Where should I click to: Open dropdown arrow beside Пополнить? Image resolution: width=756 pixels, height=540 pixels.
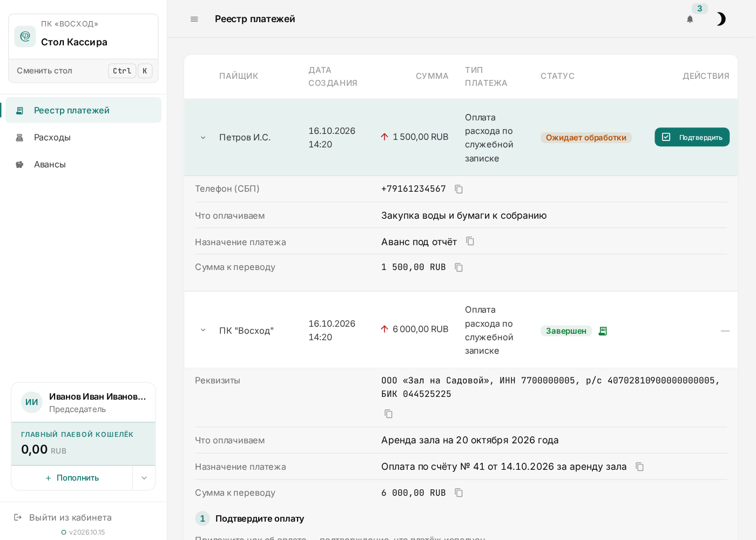pyautogui.click(x=144, y=478)
